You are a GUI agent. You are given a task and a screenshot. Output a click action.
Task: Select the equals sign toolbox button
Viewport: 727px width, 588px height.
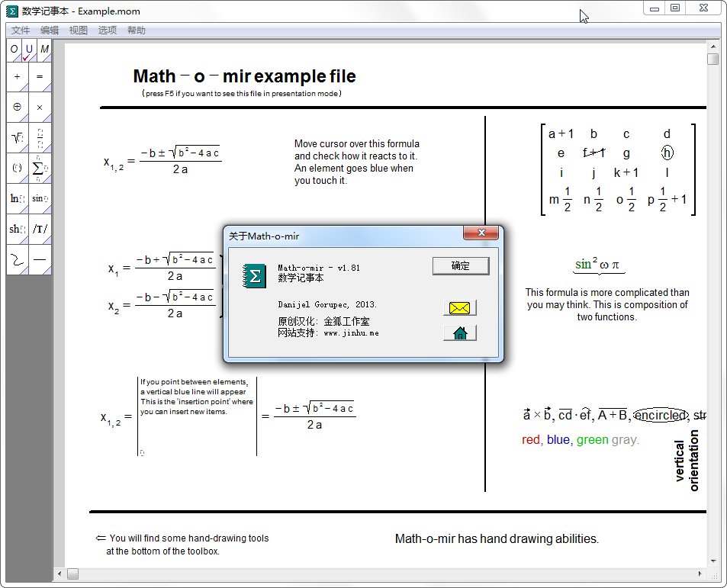click(x=40, y=77)
